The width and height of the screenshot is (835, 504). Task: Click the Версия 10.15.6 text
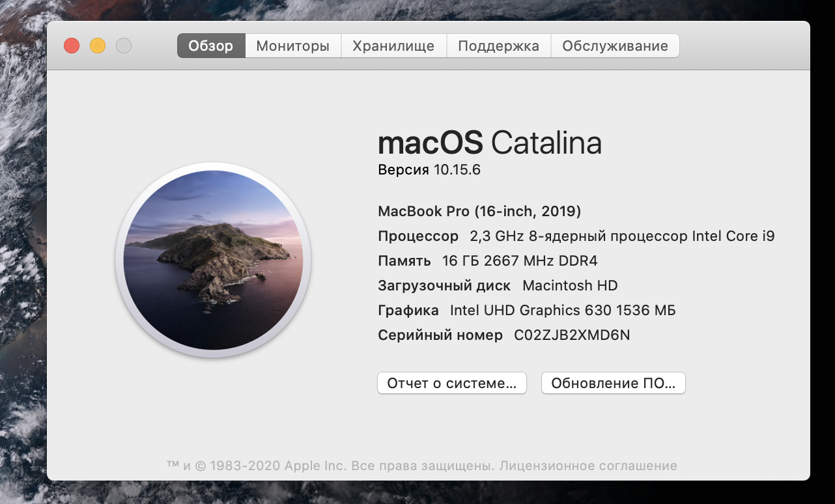tap(429, 170)
